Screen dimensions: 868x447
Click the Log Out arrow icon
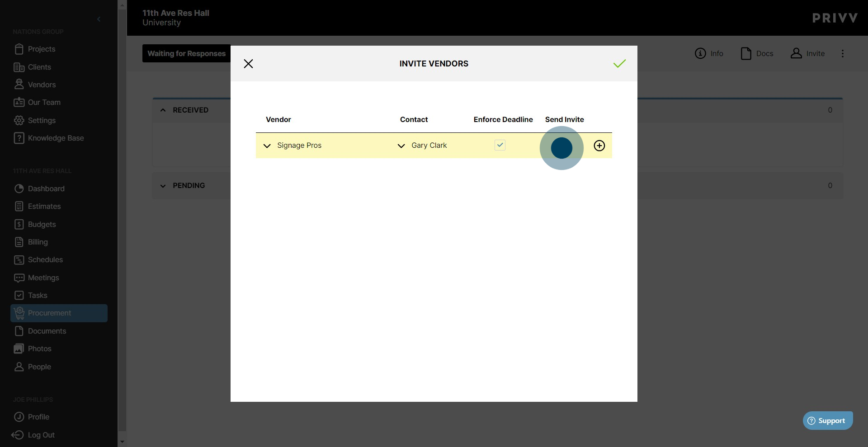[x=18, y=435]
